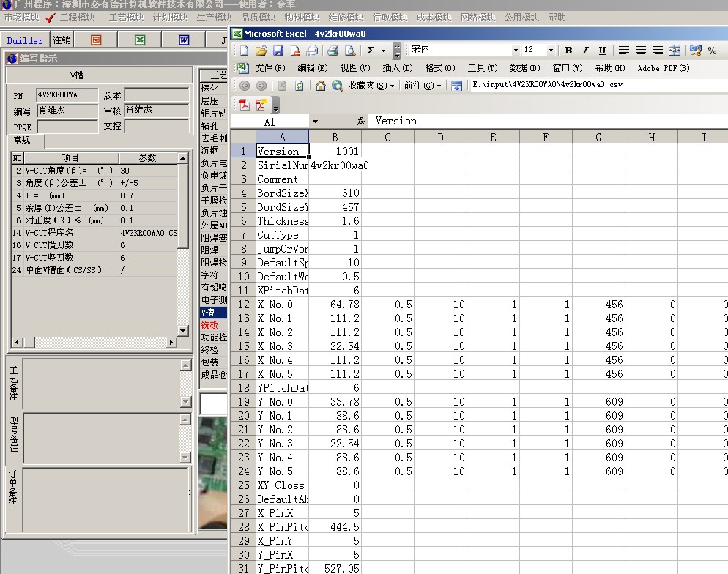Click the V-CUT程序名 row
The image size is (728, 574).
click(94, 233)
